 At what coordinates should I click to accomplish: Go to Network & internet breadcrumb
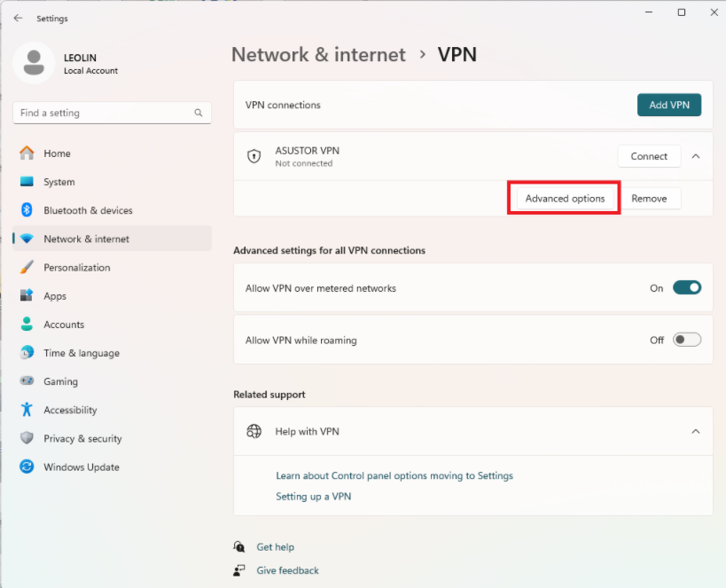pos(318,55)
